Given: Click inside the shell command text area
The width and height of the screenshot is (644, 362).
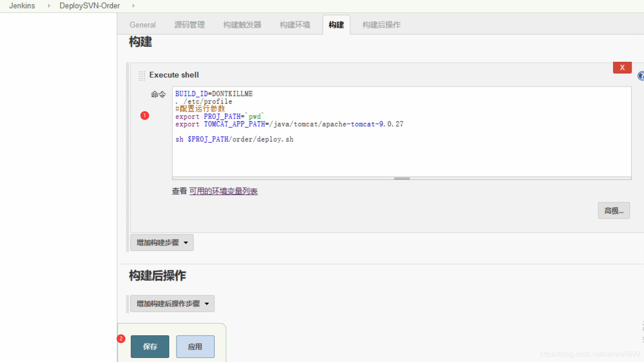Looking at the screenshot, I should 402,132.
